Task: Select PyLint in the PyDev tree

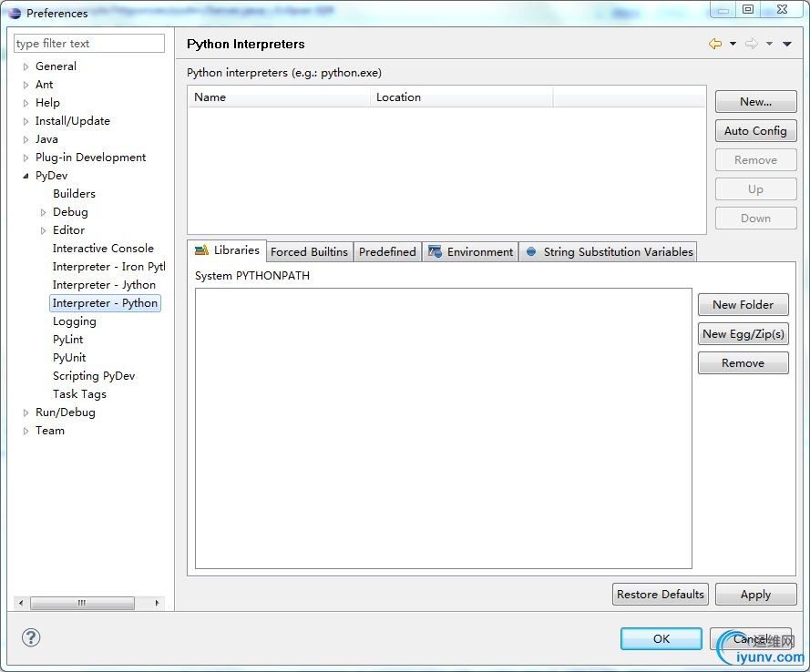Action: [67, 340]
